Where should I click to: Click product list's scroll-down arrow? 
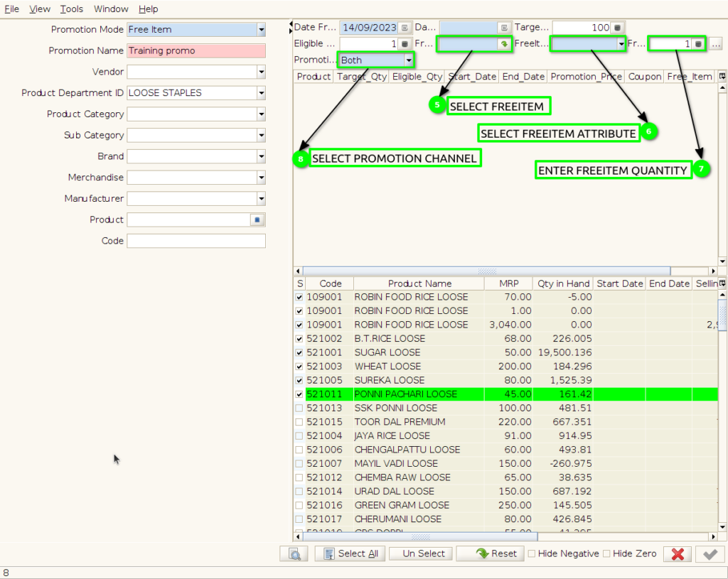click(x=722, y=527)
